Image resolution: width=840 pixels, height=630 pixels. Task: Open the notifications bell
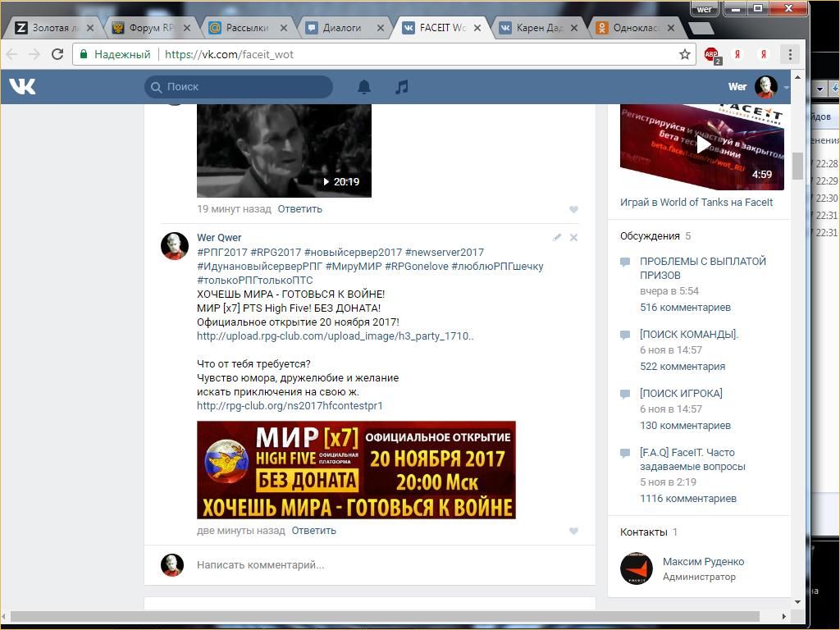pyautogui.click(x=364, y=86)
